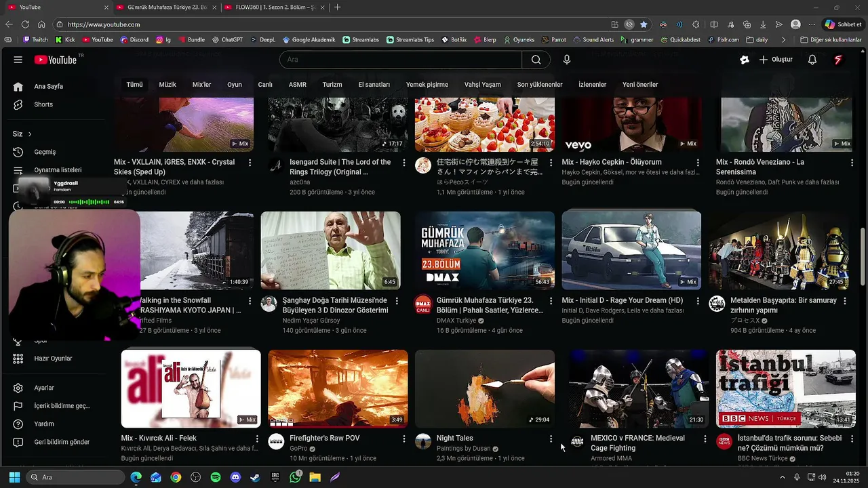Select the Oyun filter chip
The height and width of the screenshot is (488, 868).
[235, 85]
